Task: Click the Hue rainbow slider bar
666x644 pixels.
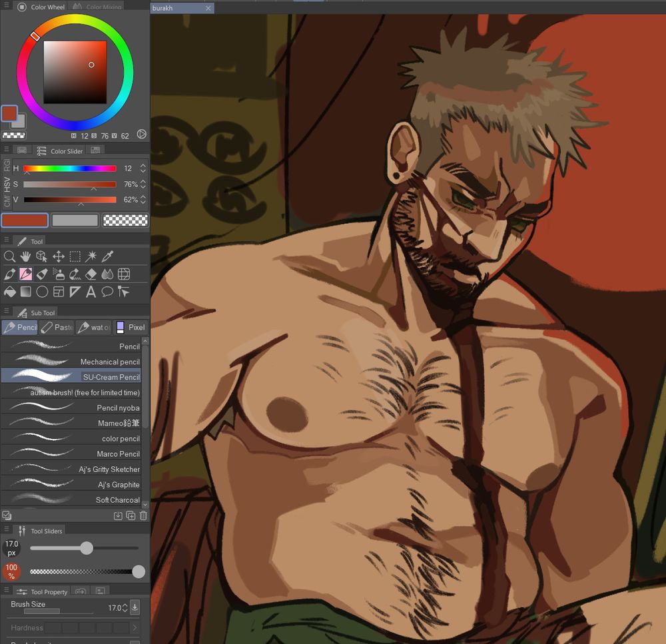Action: point(70,168)
